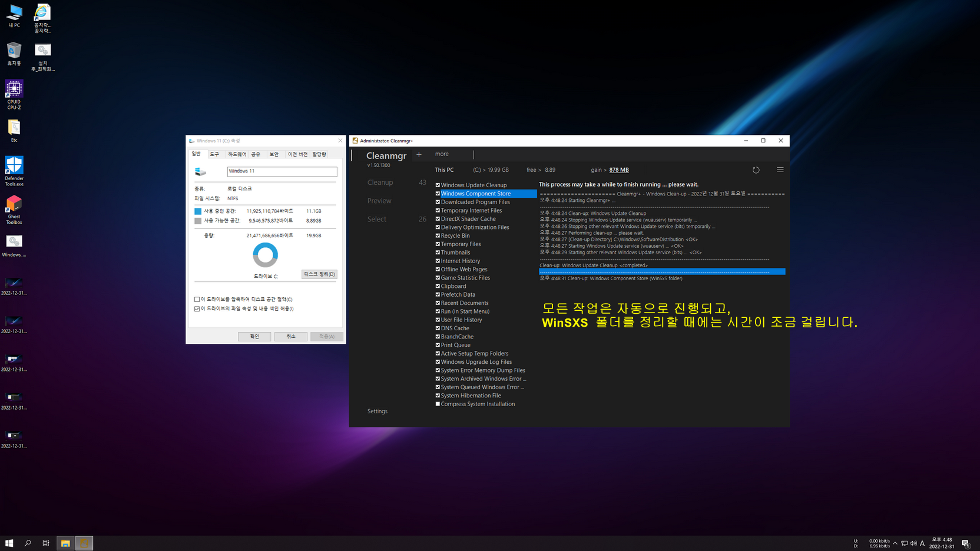Switch to the 공유 tab in properties
Screen dimensions: 980x551
256,154
